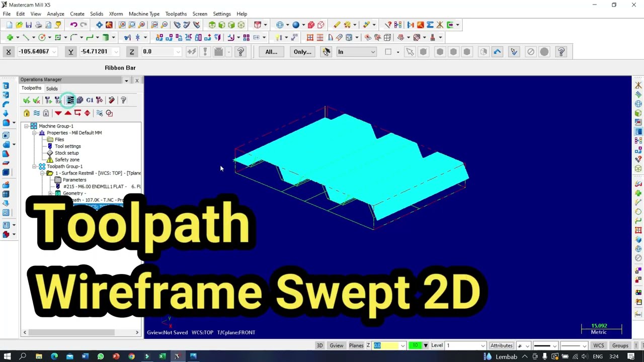The image size is (644, 362).
Task: Click the Groups status bar button
Action: click(620, 345)
